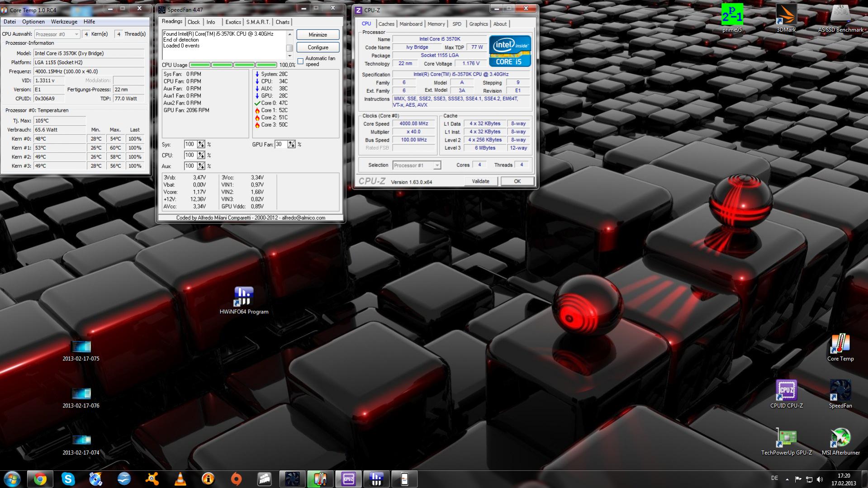Open the network status tray icon

coord(809,479)
